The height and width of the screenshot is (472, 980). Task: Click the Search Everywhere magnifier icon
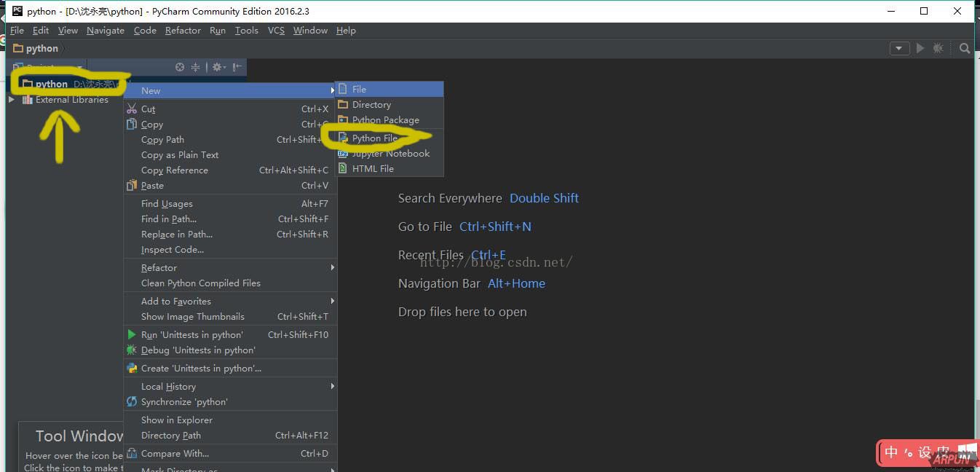tap(964, 48)
